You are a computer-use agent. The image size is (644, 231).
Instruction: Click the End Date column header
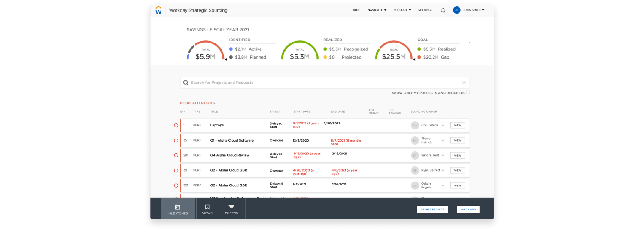pos(338,111)
